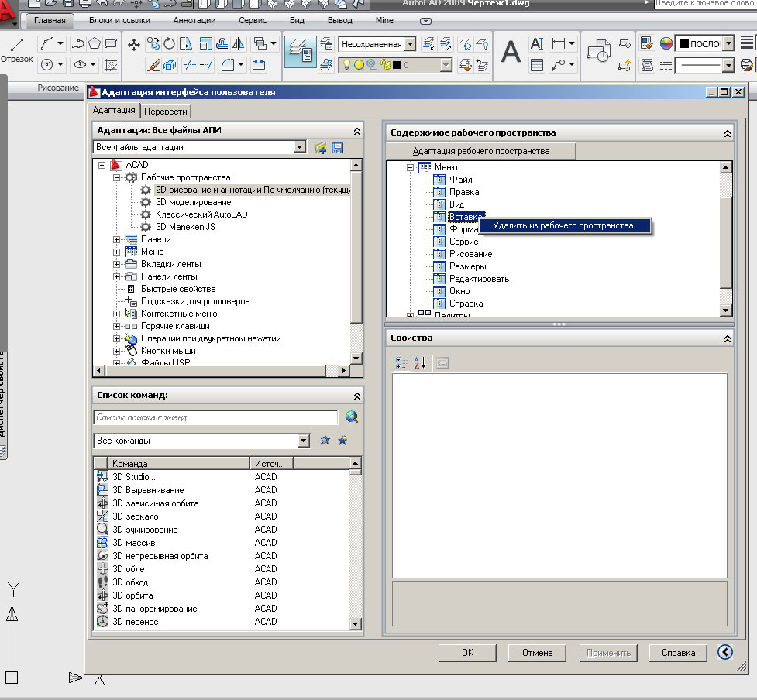
Task: Click the Move tool icon in ribbon
Action: [x=133, y=45]
